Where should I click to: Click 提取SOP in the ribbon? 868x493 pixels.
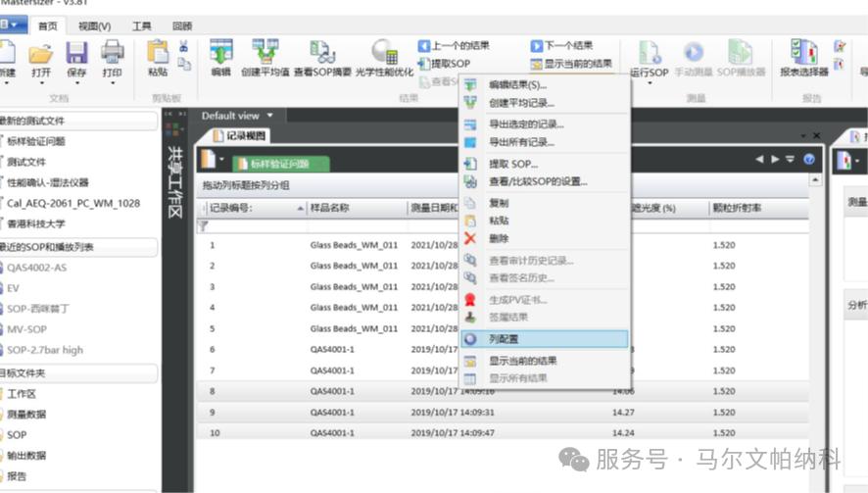pyautogui.click(x=445, y=64)
